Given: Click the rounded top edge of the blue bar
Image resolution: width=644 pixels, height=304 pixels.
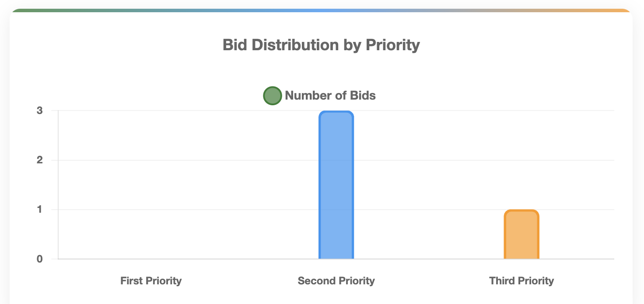Looking at the screenshot, I should tap(336, 112).
